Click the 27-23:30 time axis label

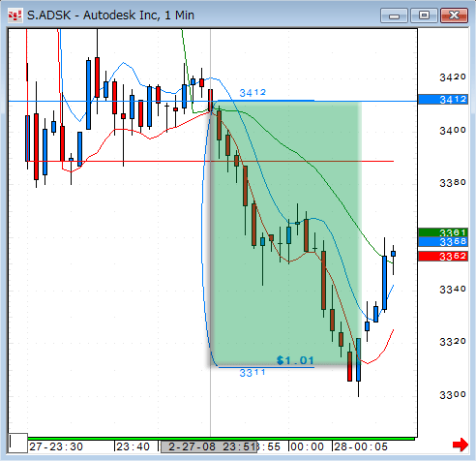click(56, 446)
